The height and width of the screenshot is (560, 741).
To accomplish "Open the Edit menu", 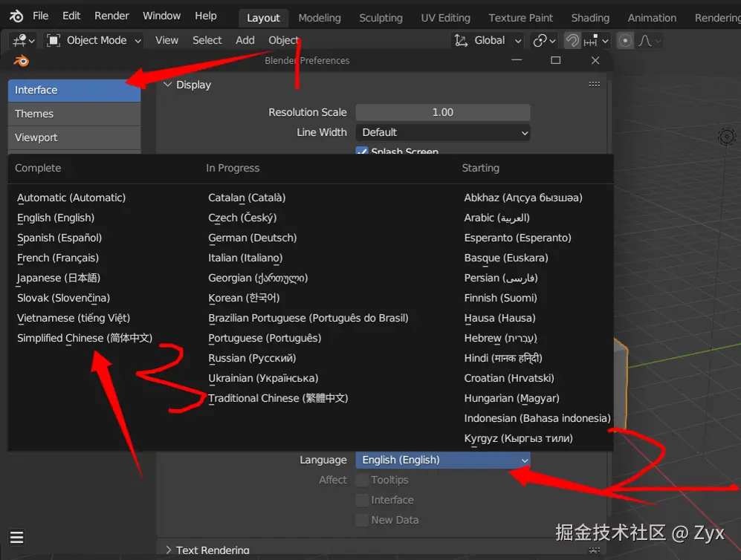I will [71, 16].
